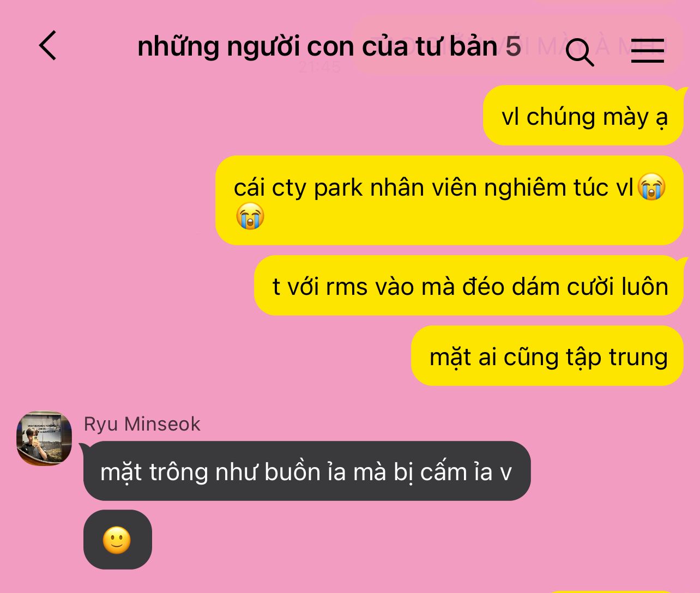Tap the 'mặt trông như buồn ỉa' message

(x=307, y=471)
